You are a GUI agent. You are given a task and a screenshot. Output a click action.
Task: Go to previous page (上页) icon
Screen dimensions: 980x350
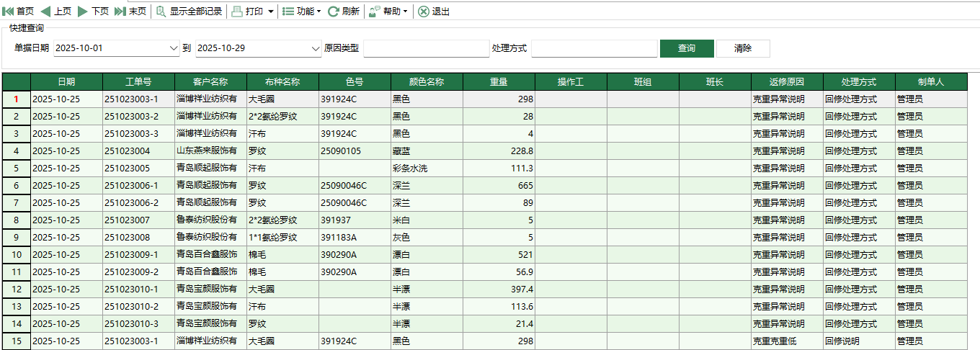point(45,12)
